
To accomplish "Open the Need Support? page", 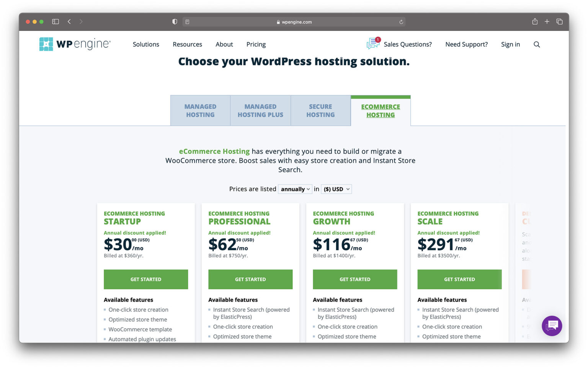I will 466,44.
